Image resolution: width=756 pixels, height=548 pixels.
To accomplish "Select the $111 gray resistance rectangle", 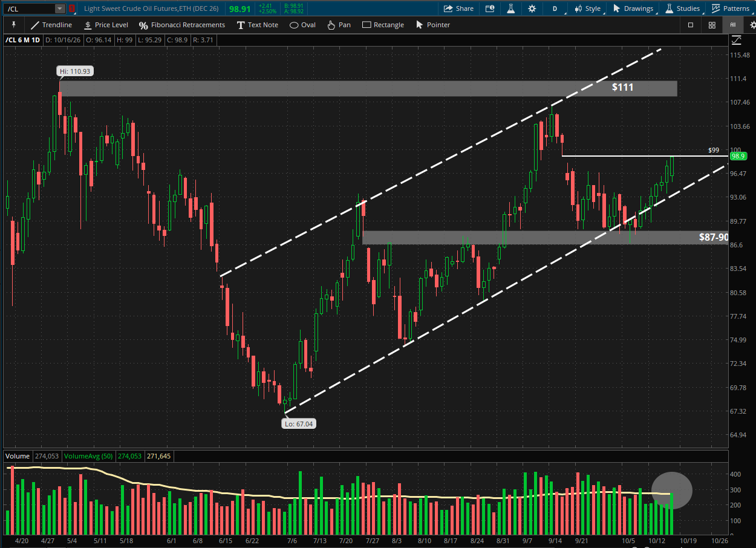I will click(x=368, y=88).
